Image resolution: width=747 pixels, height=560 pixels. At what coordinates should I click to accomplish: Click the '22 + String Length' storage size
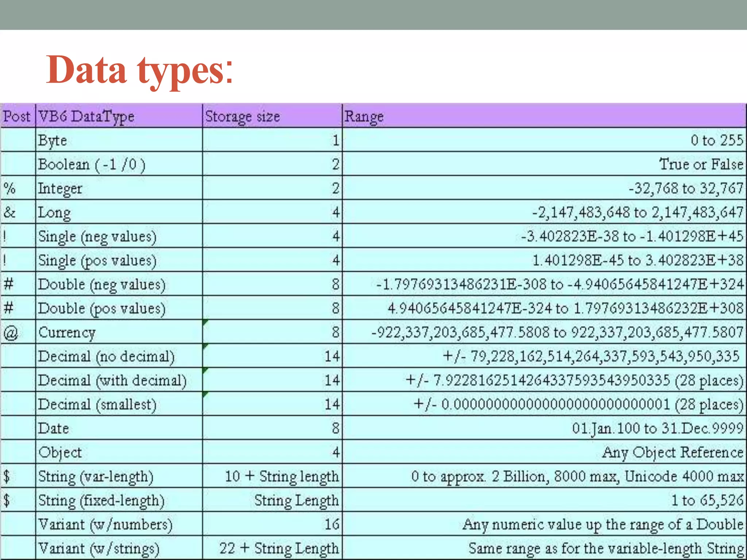pos(279,549)
